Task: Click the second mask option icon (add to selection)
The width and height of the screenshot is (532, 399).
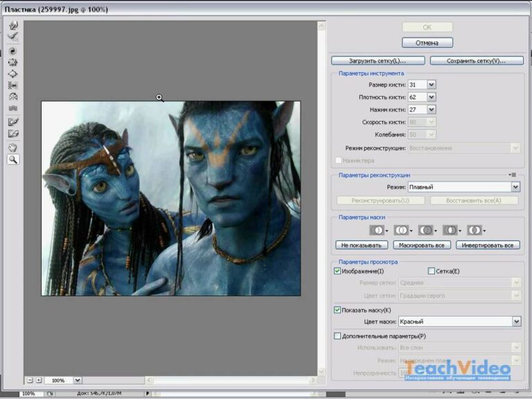Action: [x=401, y=230]
